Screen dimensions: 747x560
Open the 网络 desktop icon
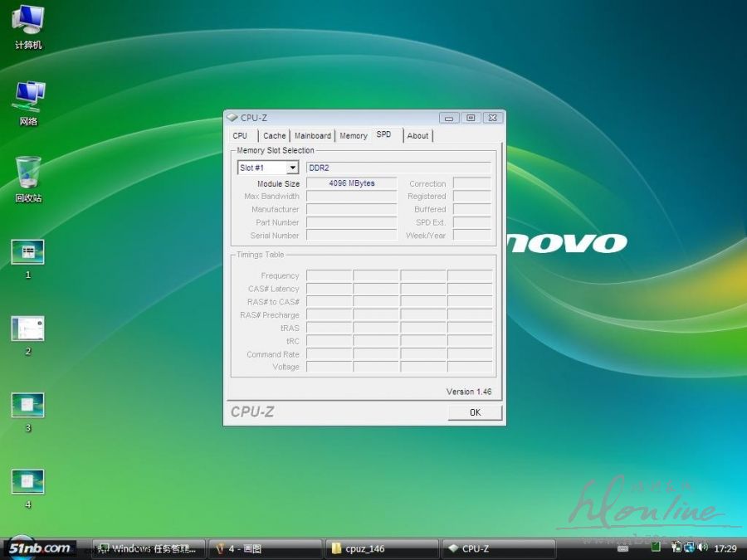(28, 97)
